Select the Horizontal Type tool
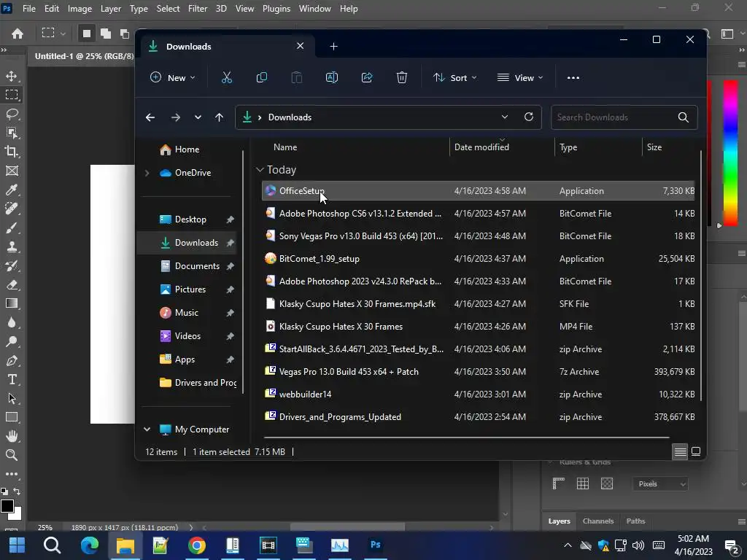 (12, 379)
